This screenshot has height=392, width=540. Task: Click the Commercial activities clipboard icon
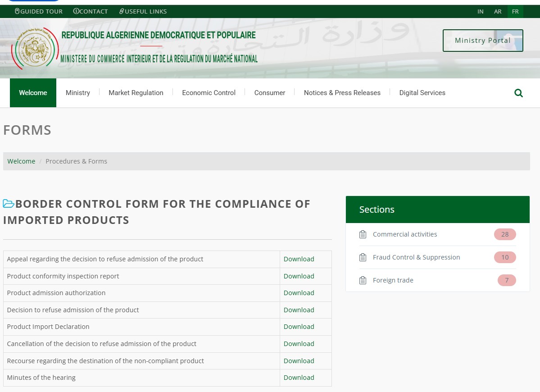pos(363,234)
